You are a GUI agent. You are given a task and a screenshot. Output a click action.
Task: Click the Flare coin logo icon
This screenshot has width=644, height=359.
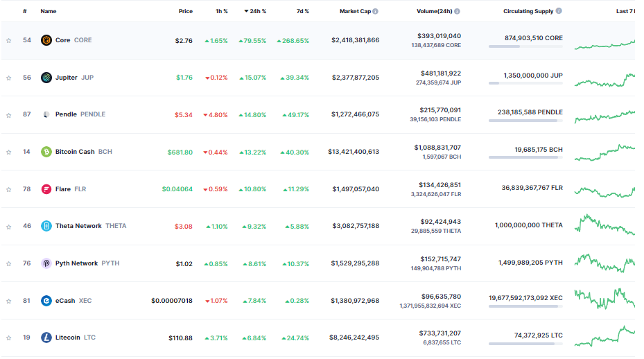[x=46, y=189]
